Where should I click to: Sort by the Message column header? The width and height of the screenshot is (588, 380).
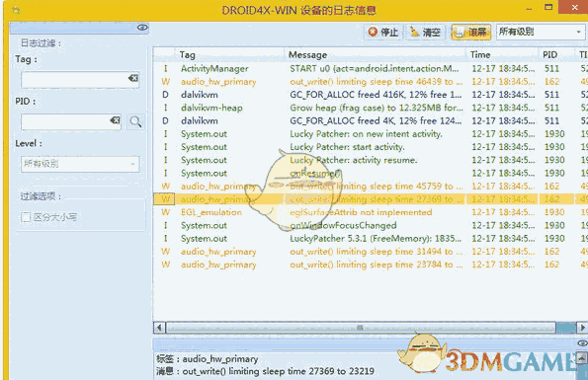[x=375, y=55]
